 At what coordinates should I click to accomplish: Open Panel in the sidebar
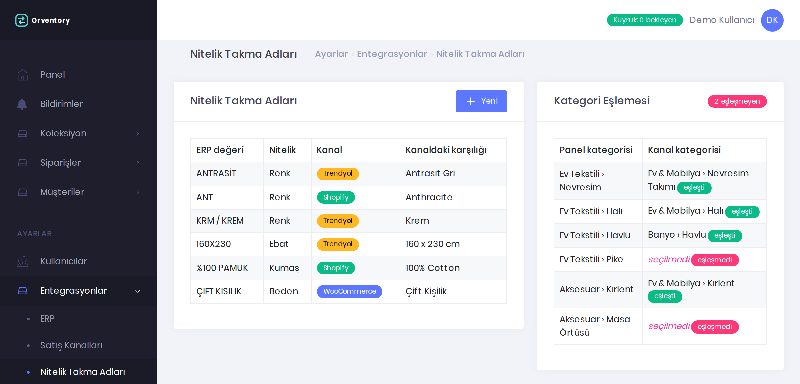click(53, 75)
